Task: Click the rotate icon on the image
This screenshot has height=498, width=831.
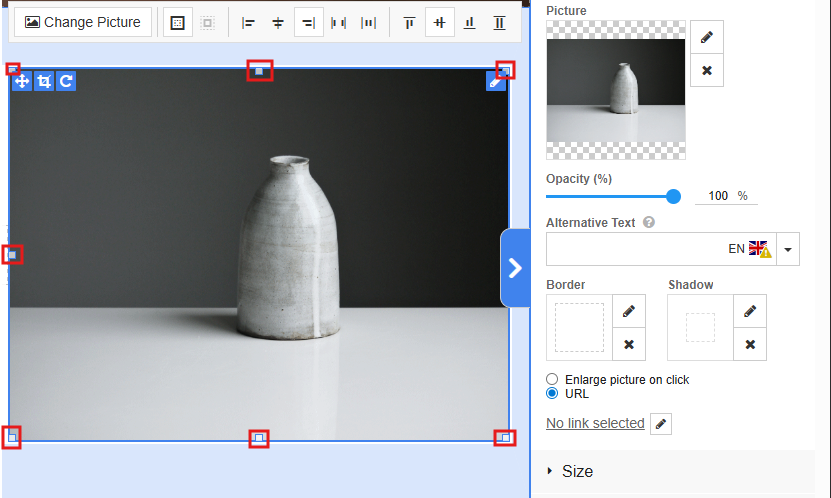Action: point(65,82)
